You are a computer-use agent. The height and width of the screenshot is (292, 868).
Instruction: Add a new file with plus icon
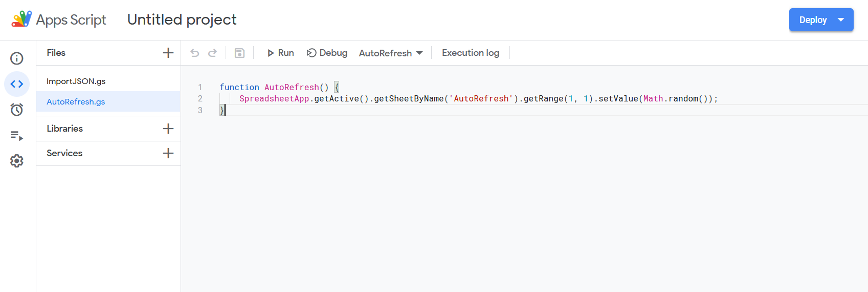(168, 53)
